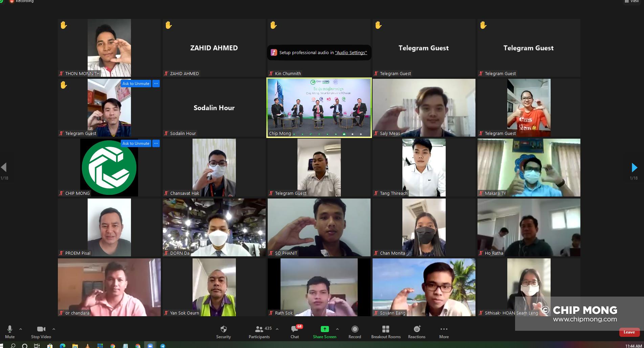Viewport: 644px width, 348px height.
Task: Open Cortana circle in the taskbar
Action: click(25, 346)
